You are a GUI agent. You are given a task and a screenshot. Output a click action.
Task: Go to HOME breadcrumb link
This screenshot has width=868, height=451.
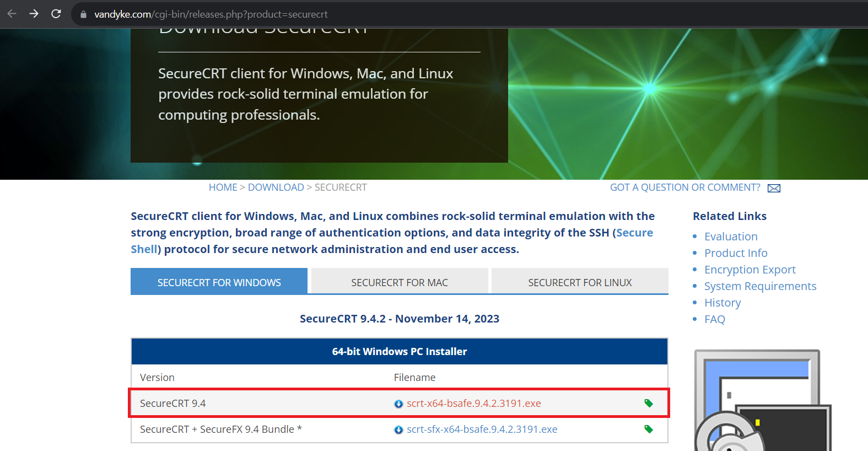(223, 187)
